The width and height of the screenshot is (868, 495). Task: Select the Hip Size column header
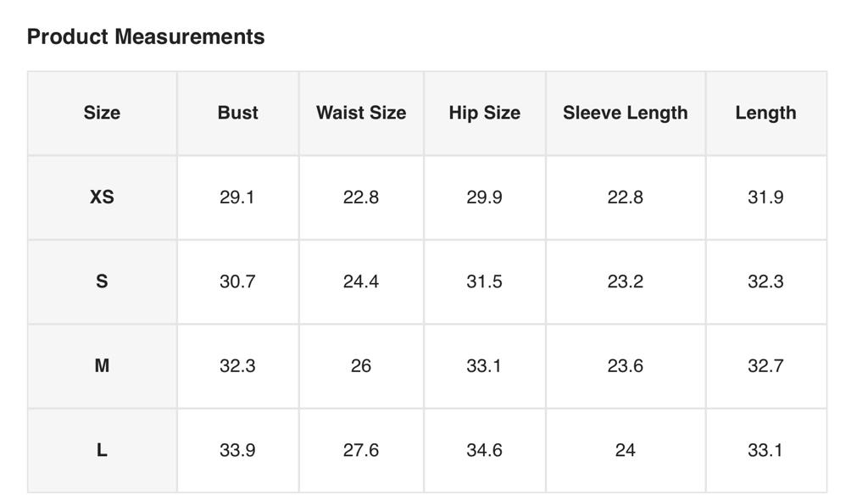click(484, 113)
